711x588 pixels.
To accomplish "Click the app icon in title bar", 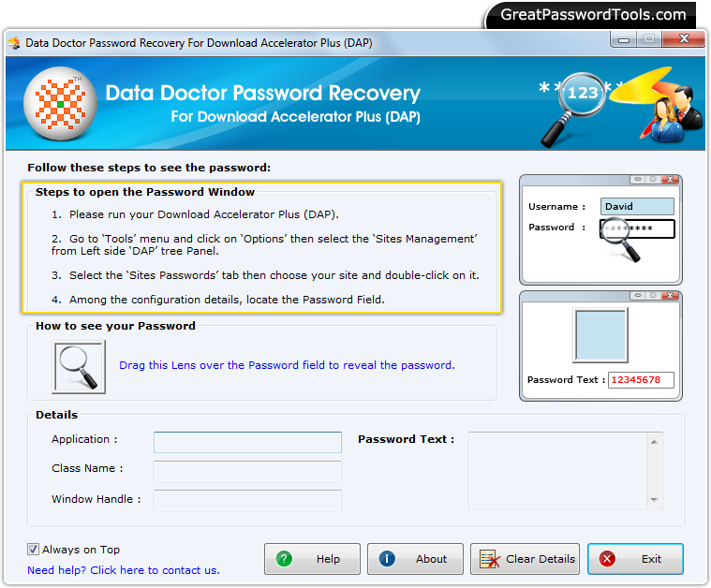I will [14, 43].
